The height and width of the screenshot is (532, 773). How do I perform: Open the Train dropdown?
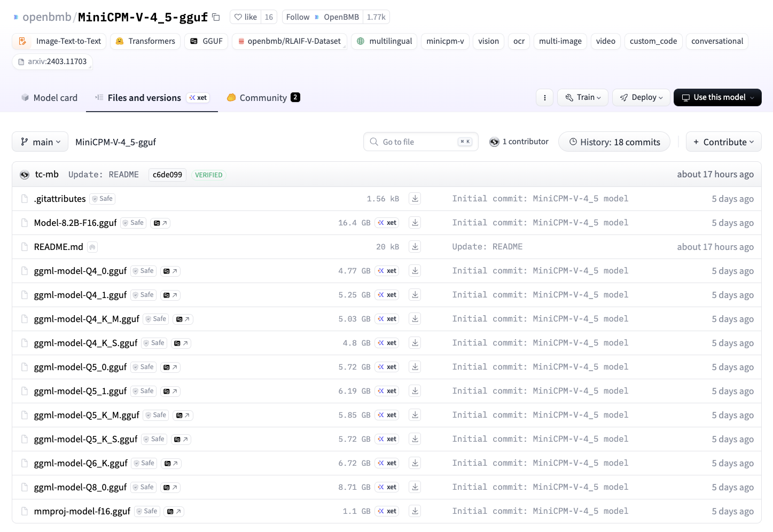[583, 98]
